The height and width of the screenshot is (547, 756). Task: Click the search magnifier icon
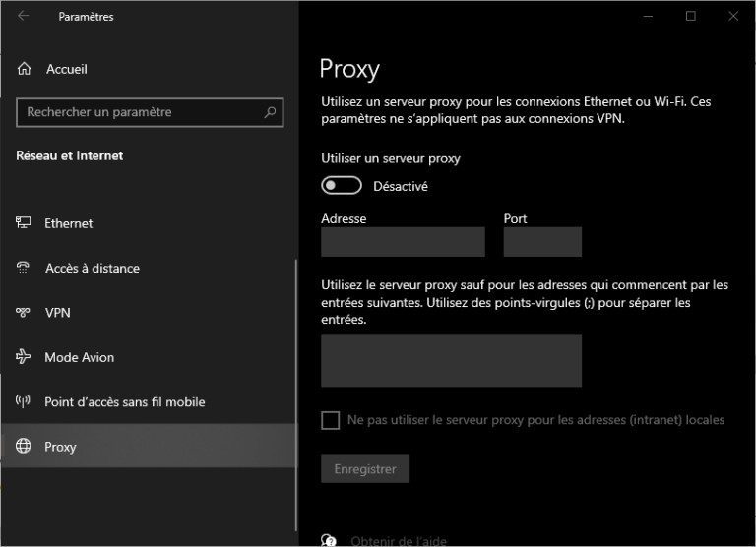[270, 112]
